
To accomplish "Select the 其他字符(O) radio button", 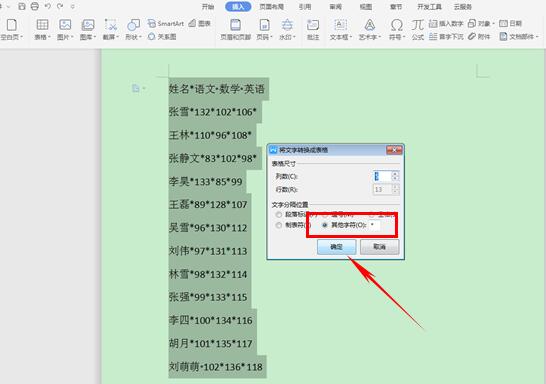I will (x=325, y=225).
